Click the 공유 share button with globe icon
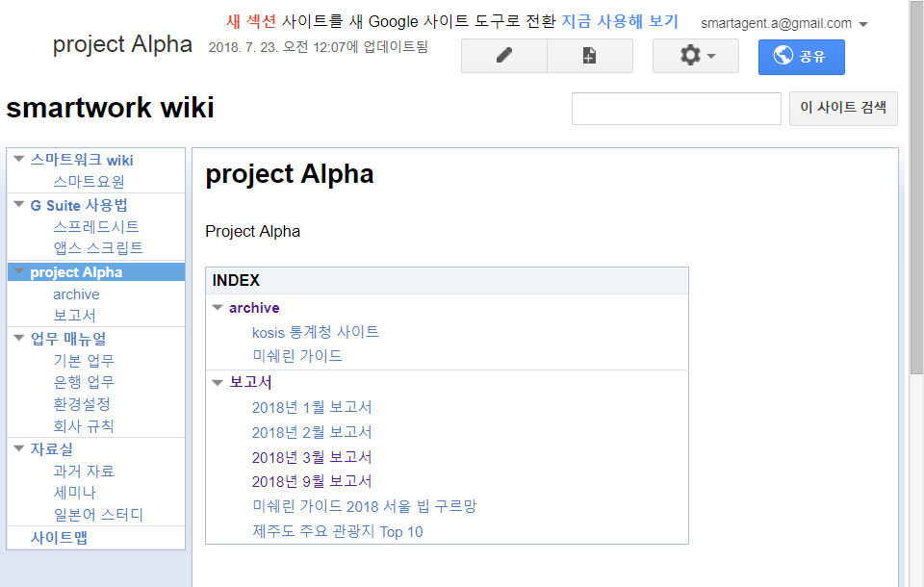 click(800, 58)
